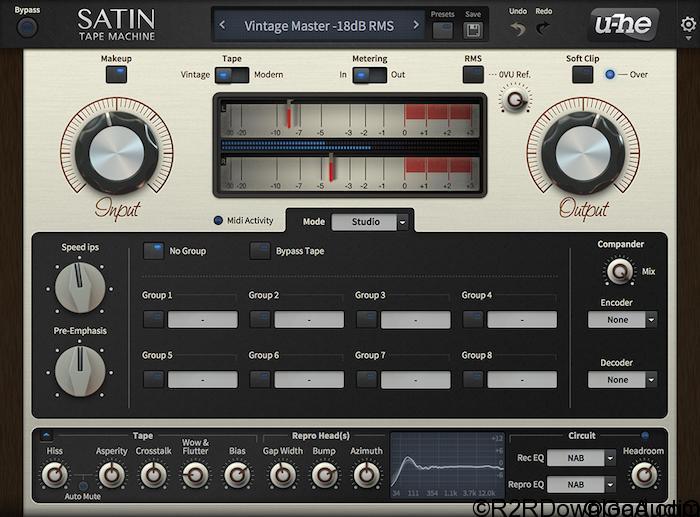700x517 pixels.
Task: Click the Bias knob
Action: click(238, 475)
